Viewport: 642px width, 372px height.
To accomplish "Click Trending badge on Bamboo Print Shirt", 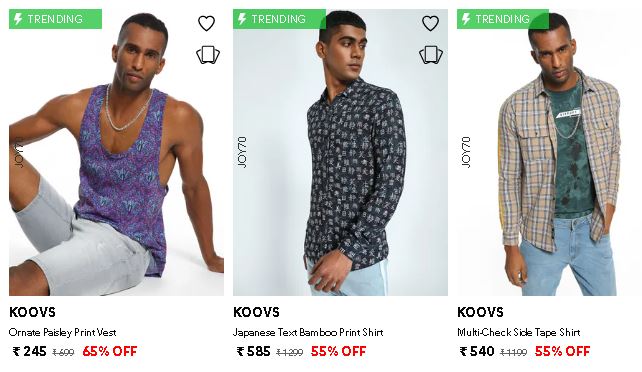I will [279, 19].
